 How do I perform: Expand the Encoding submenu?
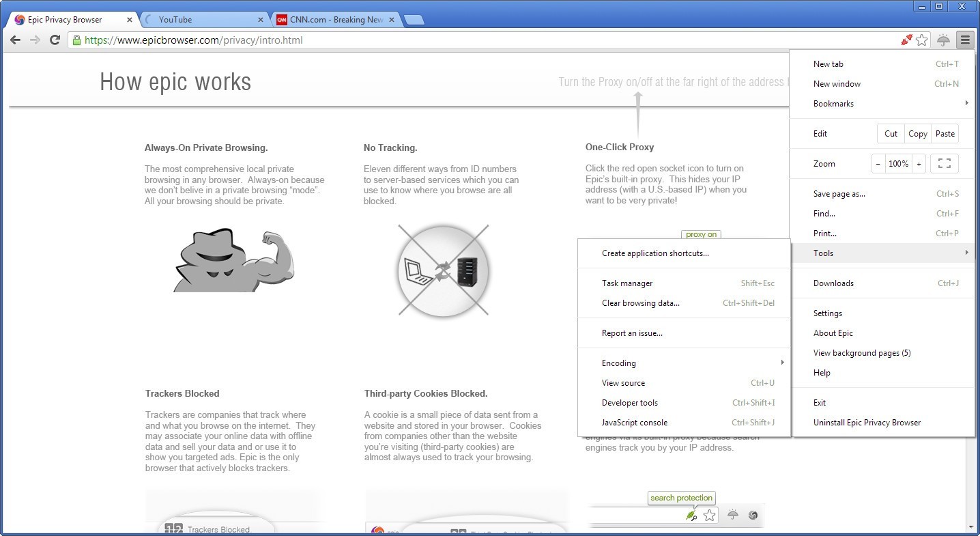pos(618,363)
